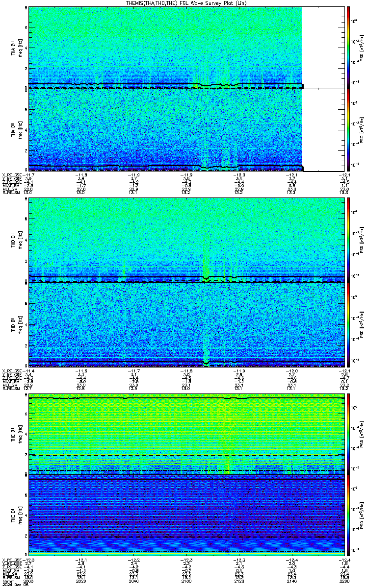368x588 pixels.
Task: Click the 'THA B∥' axis label
Action: point(14,130)
